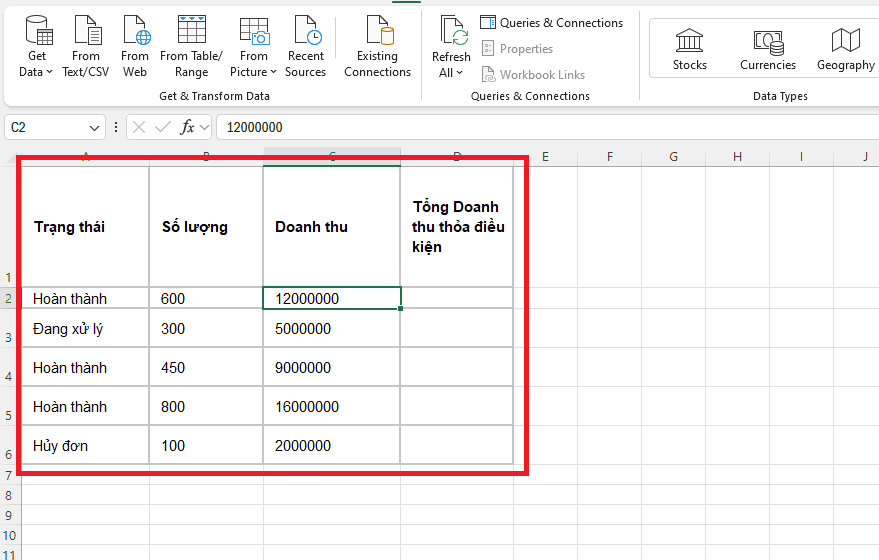Click the Name Box showing C2

(x=48, y=127)
